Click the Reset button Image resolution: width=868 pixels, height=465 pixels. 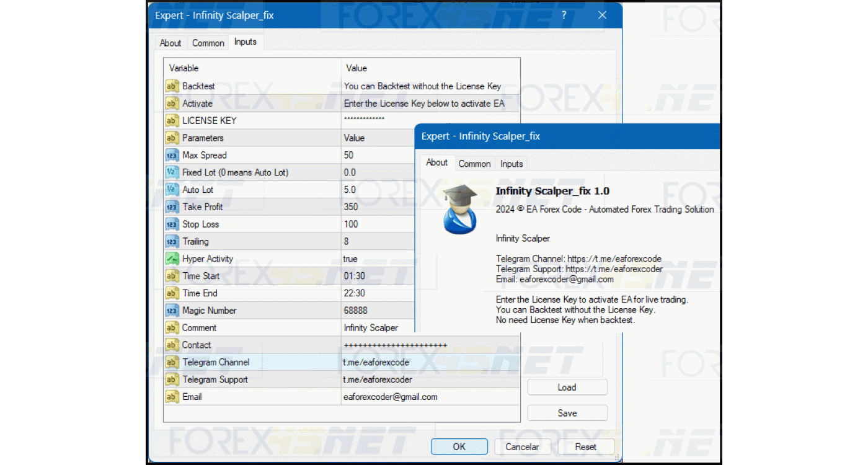(x=585, y=446)
